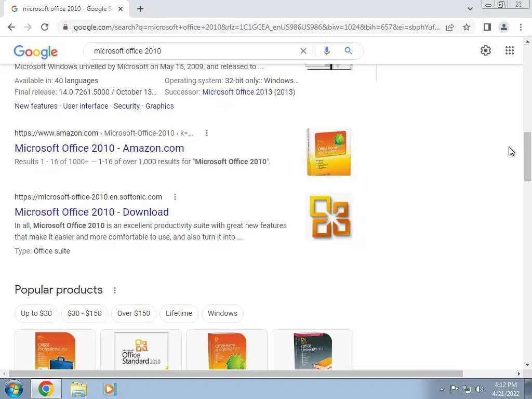Open the New features link
532x399 pixels.
click(x=36, y=106)
